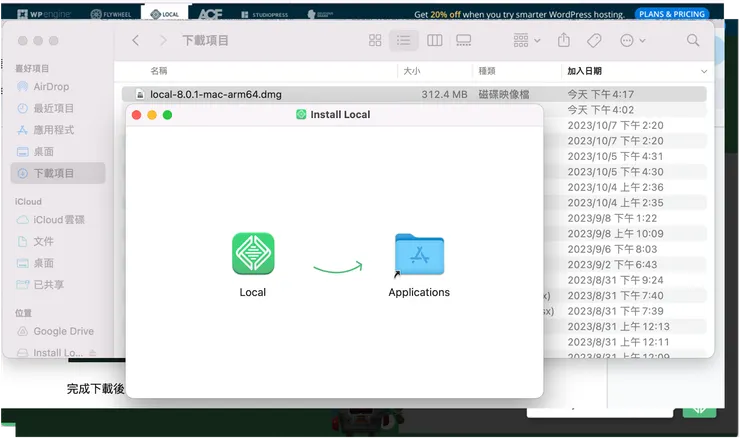740x438 pixels.
Task: Click the Finder tags icon
Action: pos(594,41)
